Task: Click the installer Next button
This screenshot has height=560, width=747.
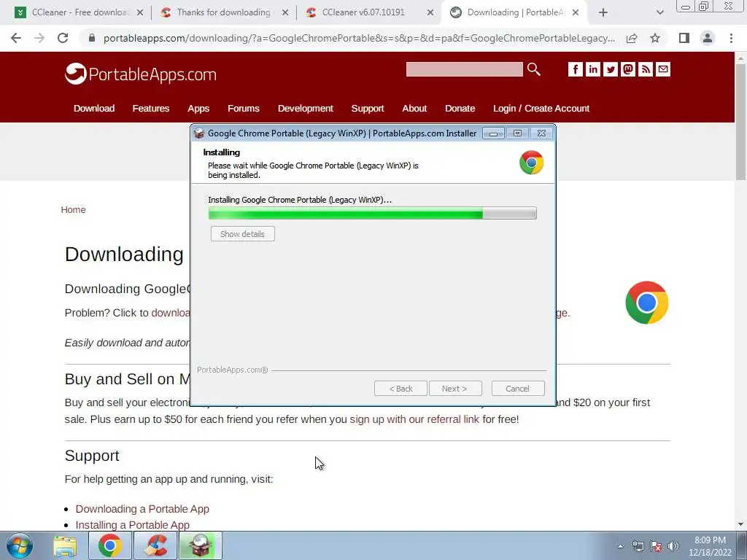Action: 455,389
